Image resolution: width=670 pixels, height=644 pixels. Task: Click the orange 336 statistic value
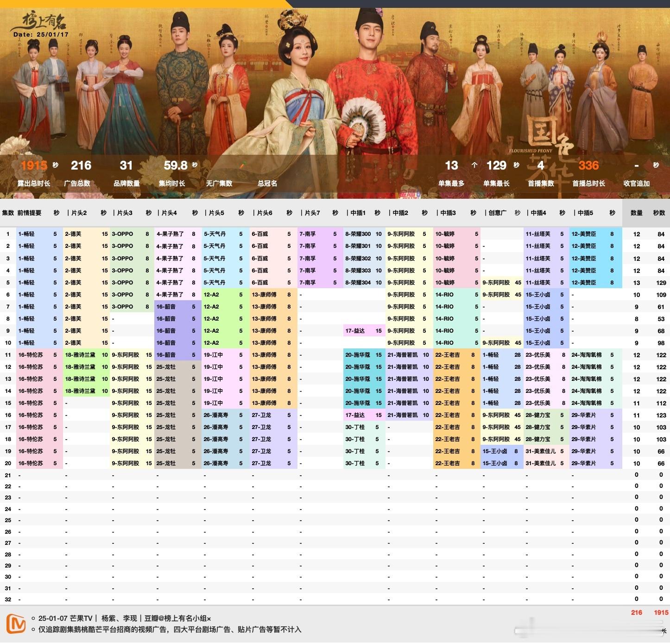coord(588,165)
